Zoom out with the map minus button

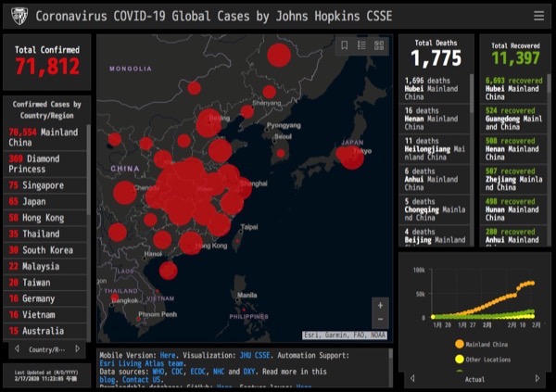click(x=380, y=320)
